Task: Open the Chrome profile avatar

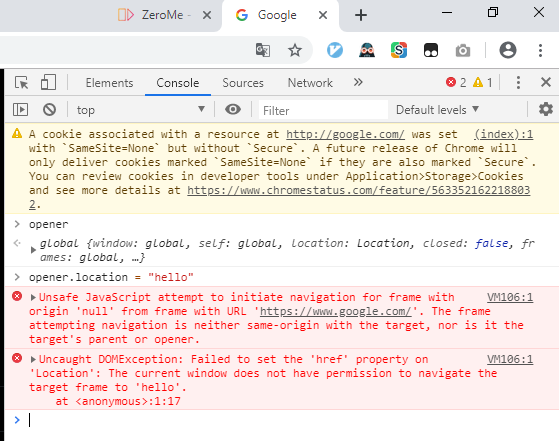Action: click(x=508, y=50)
